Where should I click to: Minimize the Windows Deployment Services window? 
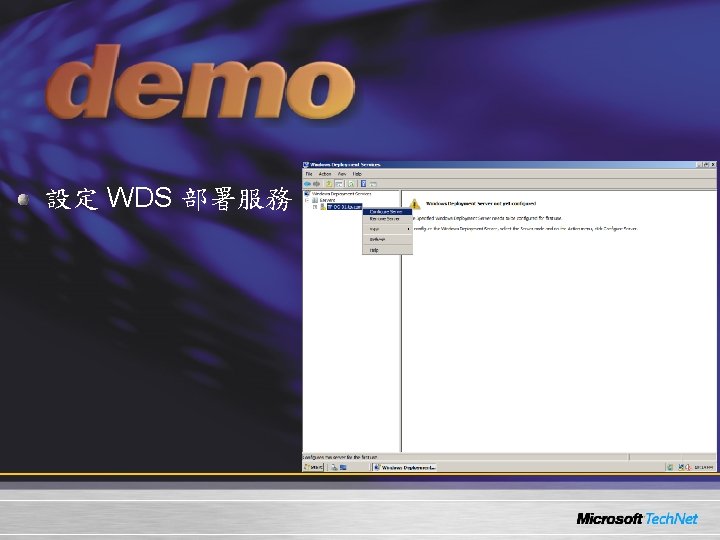coord(699,164)
